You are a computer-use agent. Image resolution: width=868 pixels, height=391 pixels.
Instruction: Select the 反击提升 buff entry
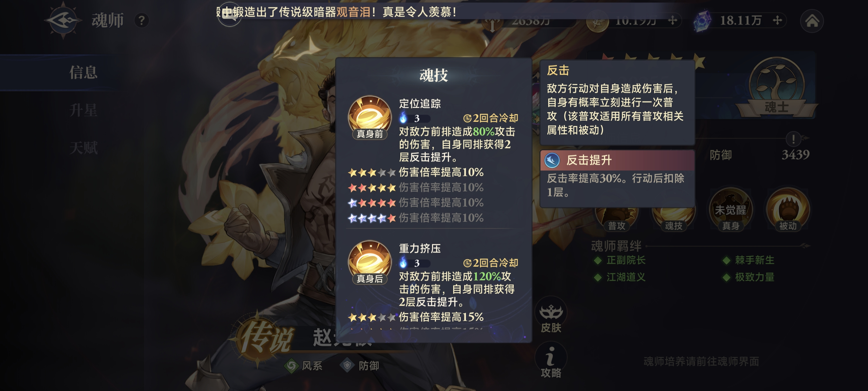coord(617,160)
